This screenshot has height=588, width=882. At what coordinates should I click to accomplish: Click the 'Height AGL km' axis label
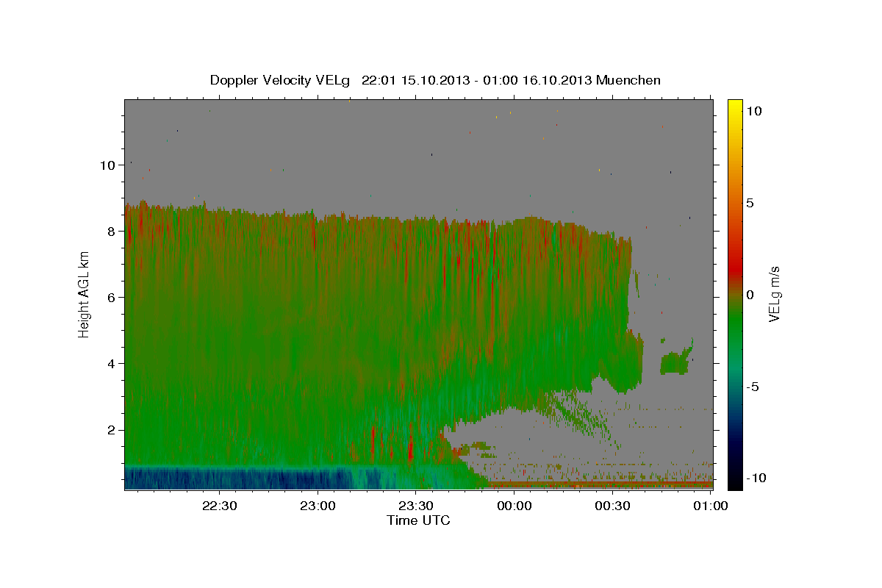coord(85,294)
